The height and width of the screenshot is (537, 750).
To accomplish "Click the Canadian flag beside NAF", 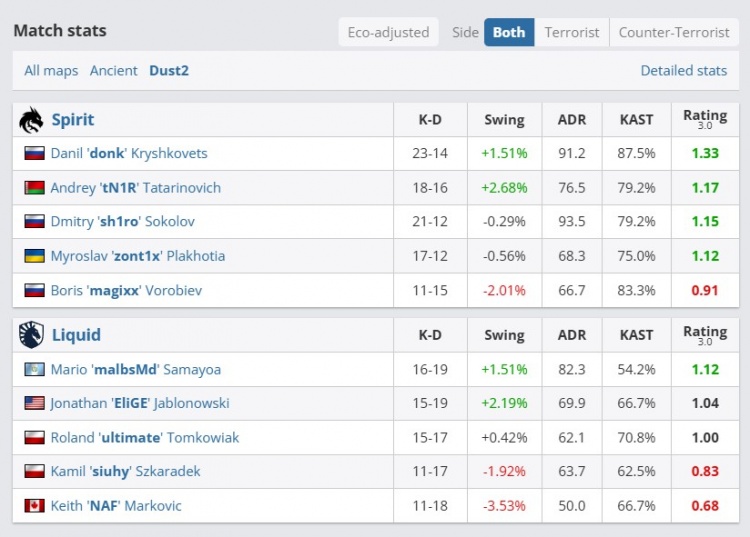I will click(35, 506).
